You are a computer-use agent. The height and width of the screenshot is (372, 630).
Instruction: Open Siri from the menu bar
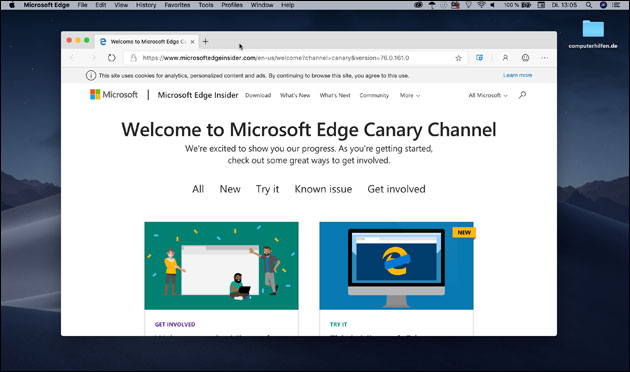(x=603, y=5)
